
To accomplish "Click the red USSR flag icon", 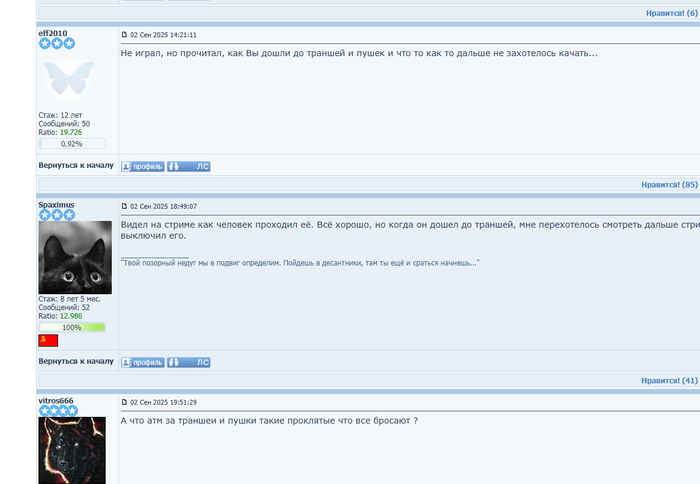I will click(x=48, y=341).
